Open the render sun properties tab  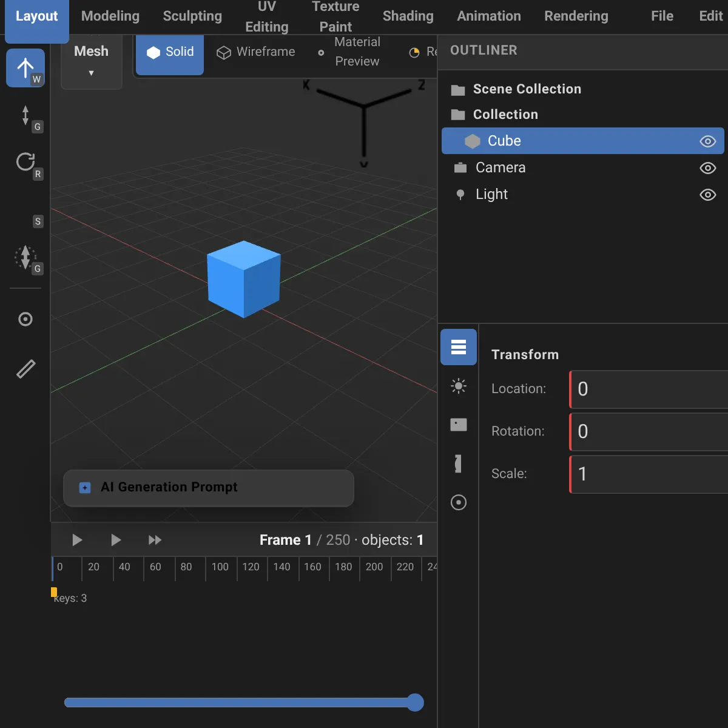[459, 386]
